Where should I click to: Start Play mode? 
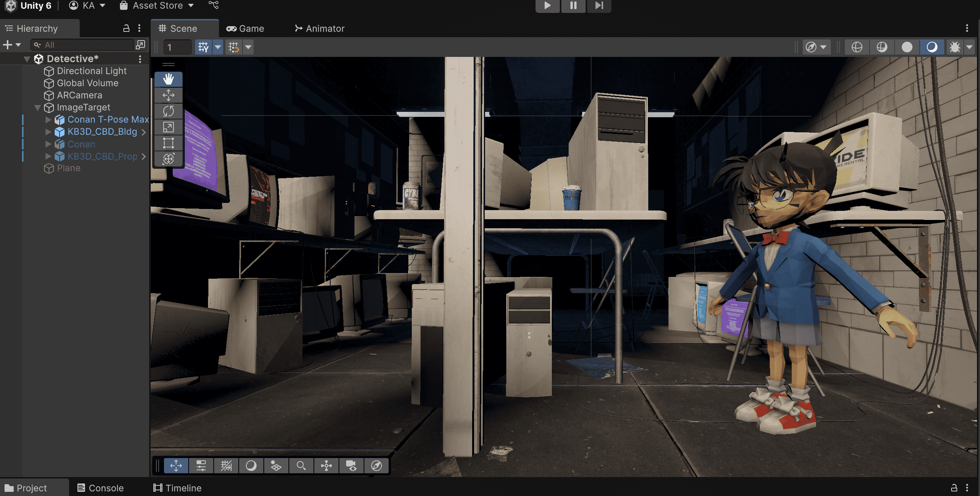pyautogui.click(x=547, y=6)
